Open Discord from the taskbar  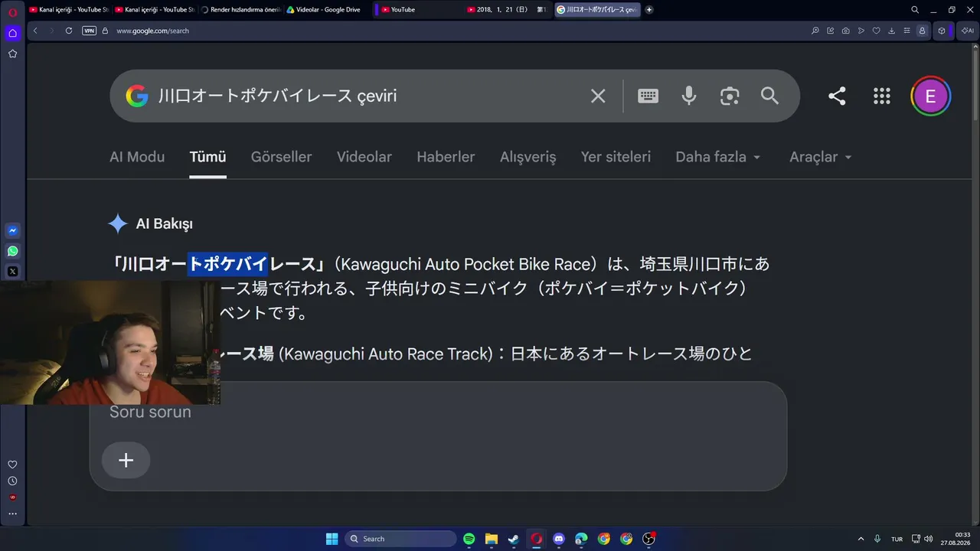[559, 539]
